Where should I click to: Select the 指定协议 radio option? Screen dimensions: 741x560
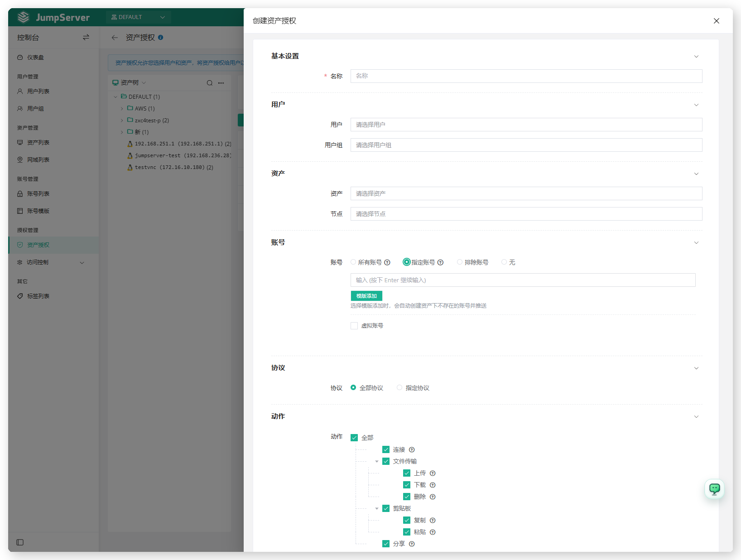pyautogui.click(x=399, y=387)
